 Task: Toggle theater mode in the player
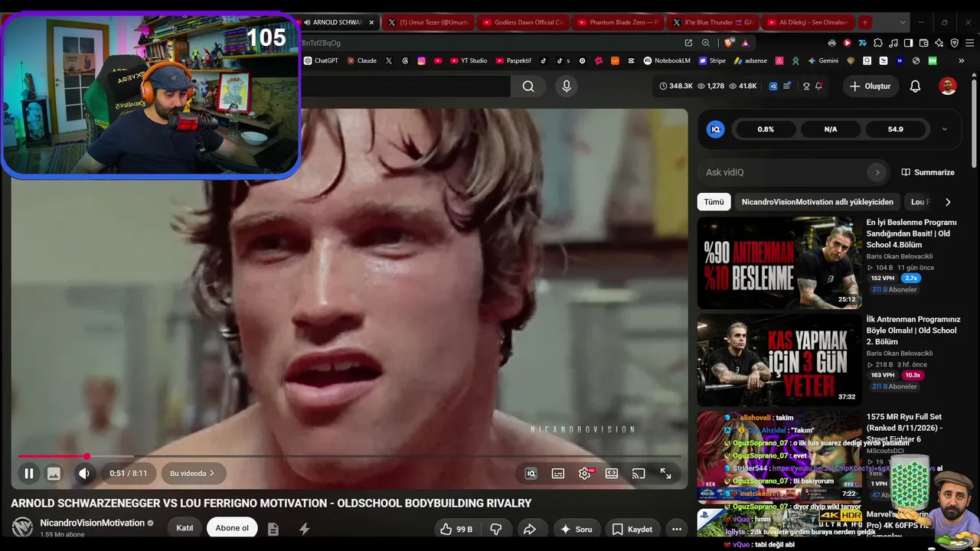tap(612, 474)
